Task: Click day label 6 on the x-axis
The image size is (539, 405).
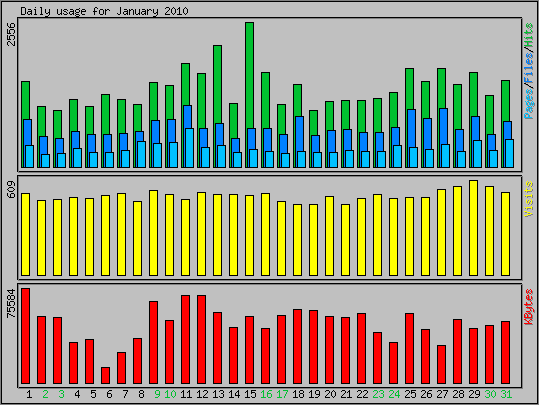Action: (x=109, y=394)
